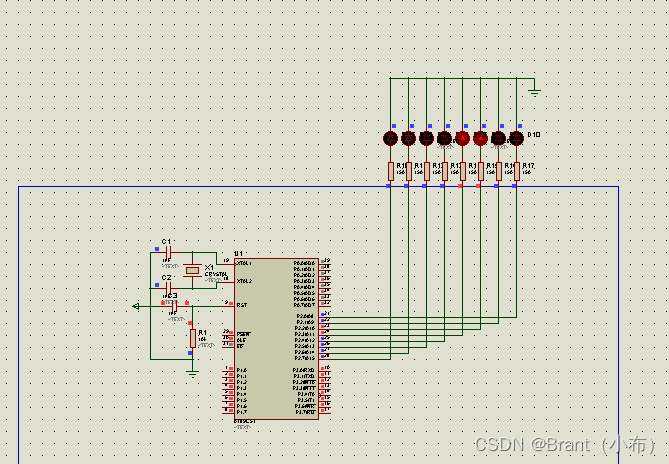The width and height of the screenshot is (669, 464).
Task: Select the lit LED labeled D13
Action: click(480, 139)
